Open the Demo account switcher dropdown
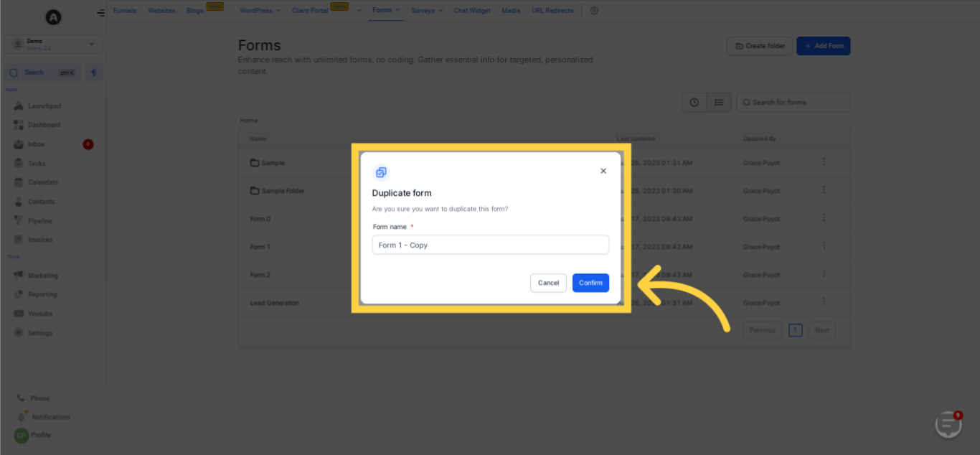The image size is (980, 455). (53, 44)
